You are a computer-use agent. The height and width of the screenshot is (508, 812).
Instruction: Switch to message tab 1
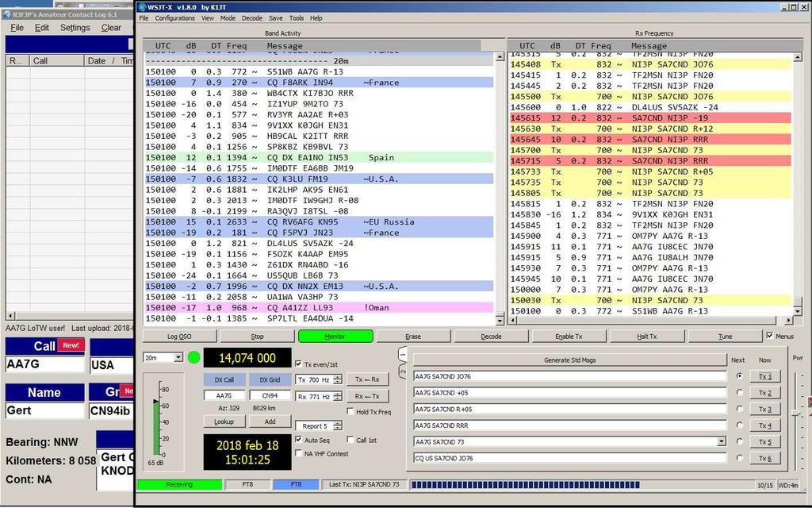click(x=403, y=355)
